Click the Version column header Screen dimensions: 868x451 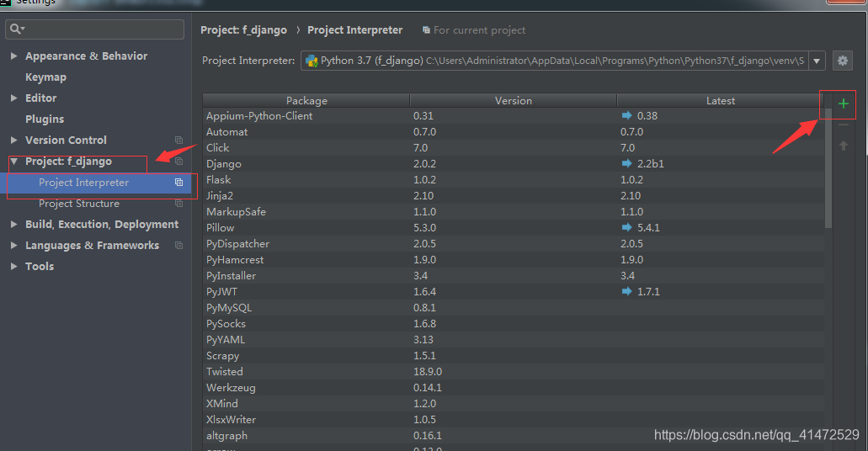pos(514,101)
